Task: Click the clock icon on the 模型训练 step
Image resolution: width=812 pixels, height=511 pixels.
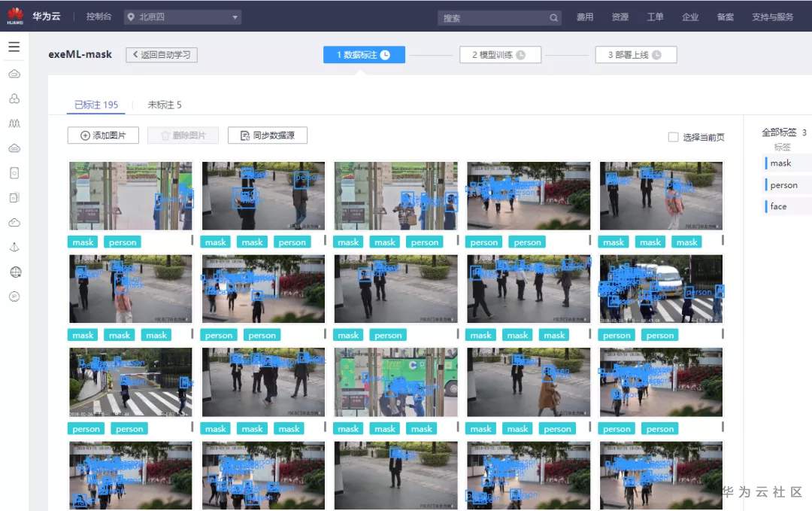Action: click(x=520, y=55)
